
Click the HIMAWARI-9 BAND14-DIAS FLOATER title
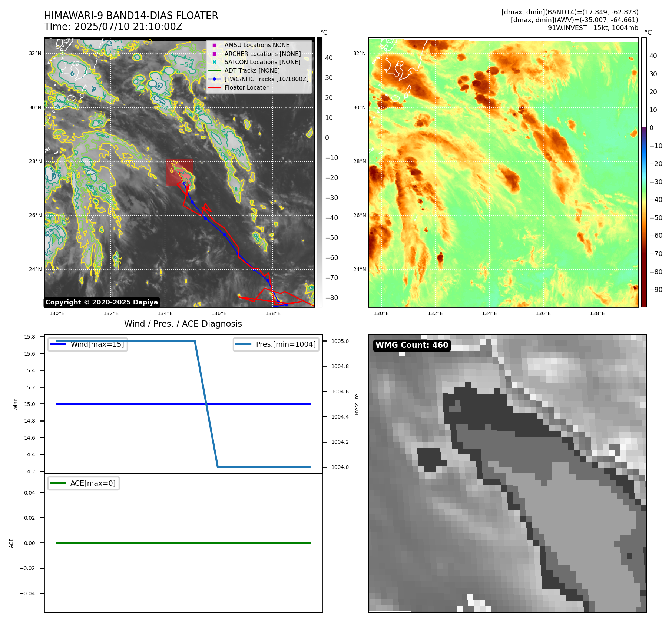(131, 16)
